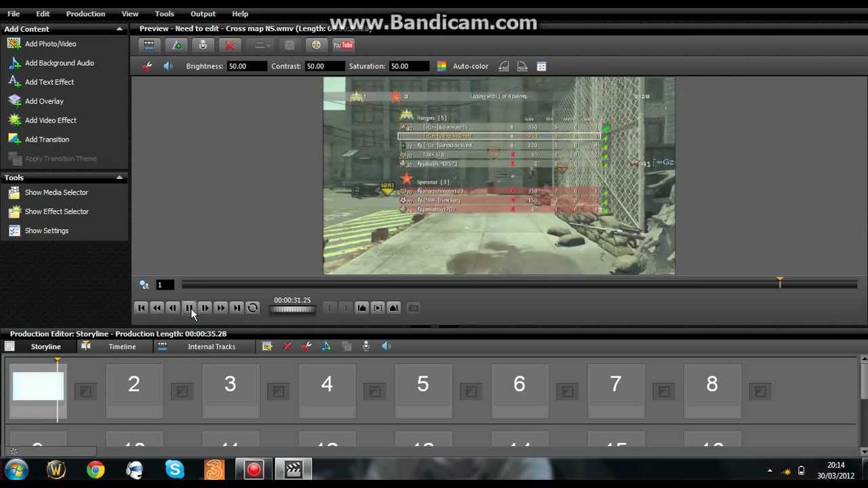
Task: Open the Help menu
Action: (x=240, y=14)
